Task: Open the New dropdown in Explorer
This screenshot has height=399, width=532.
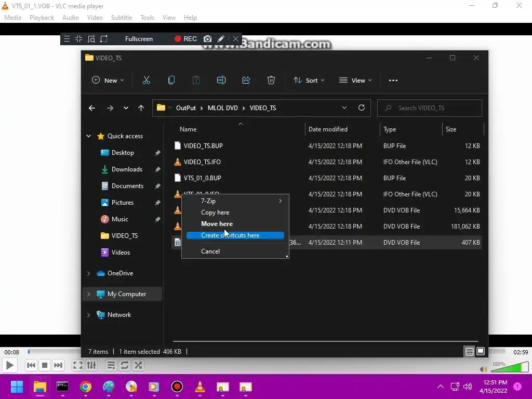Action: (108, 81)
